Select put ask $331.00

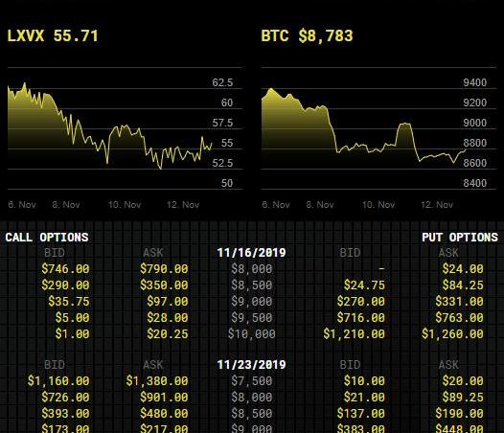459,302
